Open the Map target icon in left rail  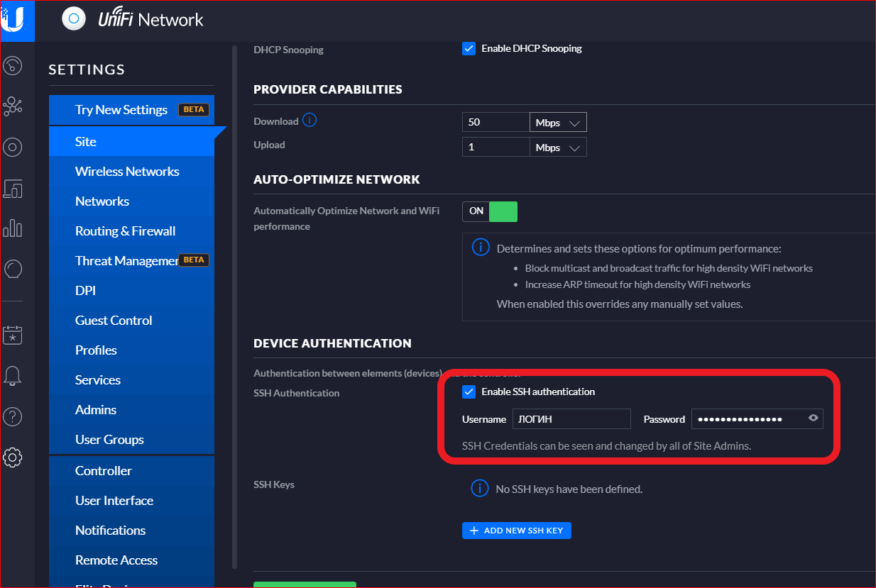click(x=13, y=148)
